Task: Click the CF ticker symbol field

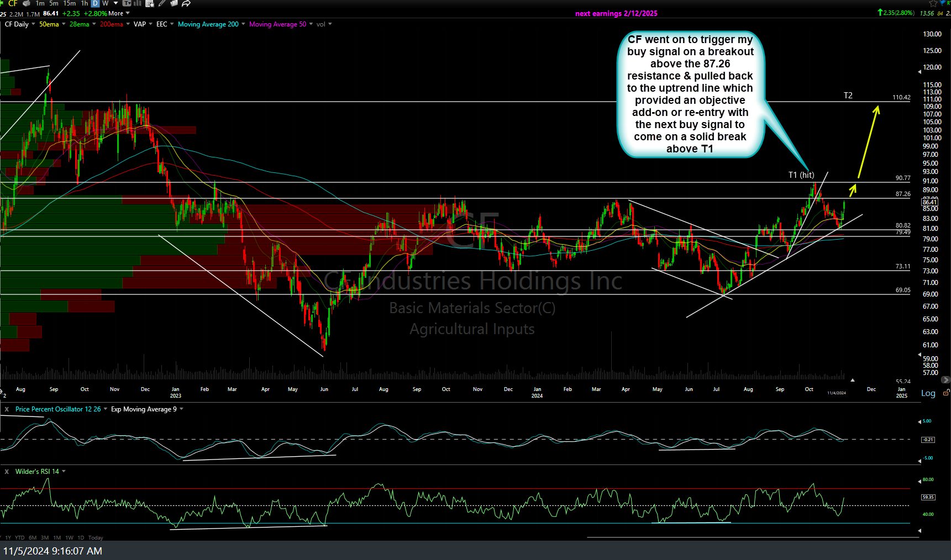Action: (13, 3)
